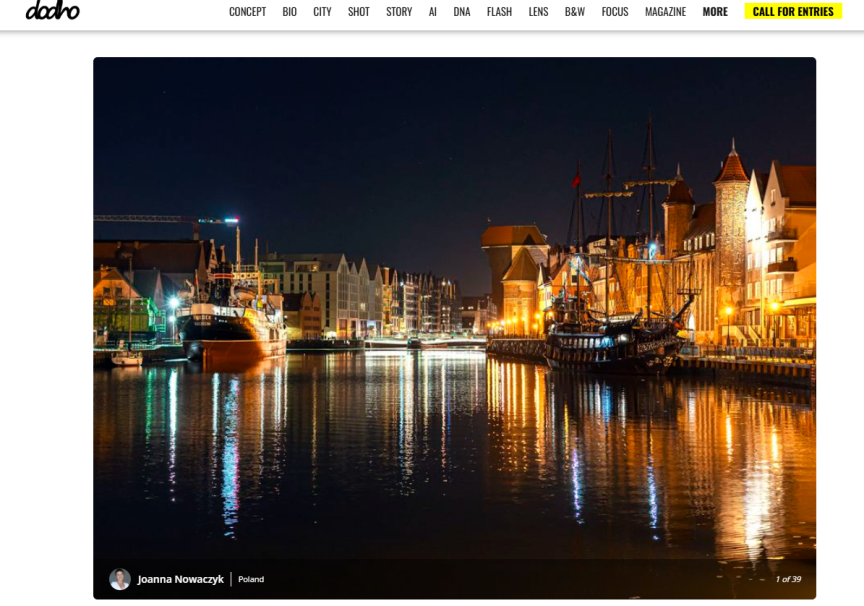Open the B&W category
Viewport: 864px width, 606px height.
pyautogui.click(x=575, y=12)
